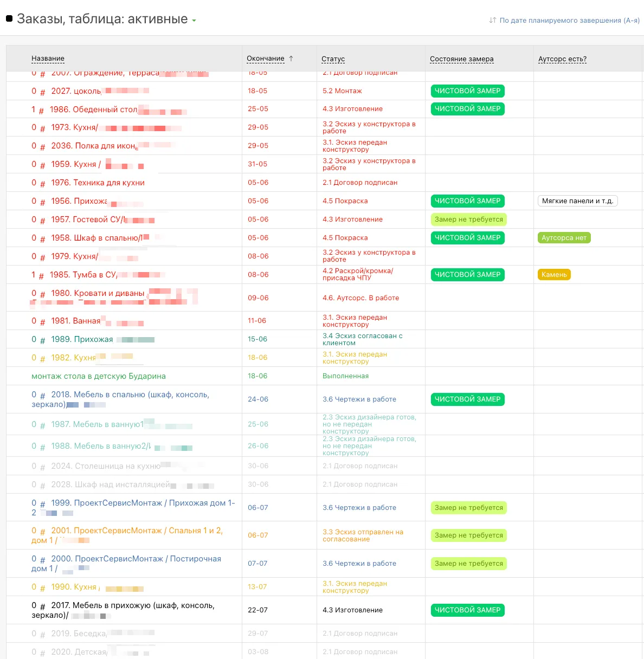Click the # icon in row 1957 Гостевой СУ
644x659 pixels.
42,221
